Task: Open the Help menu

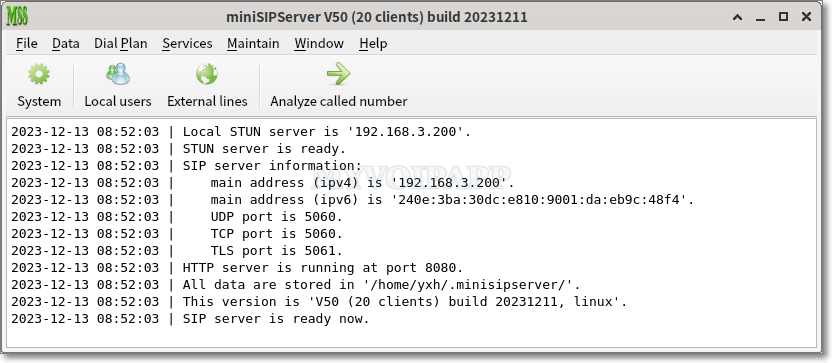Action: pos(373,44)
